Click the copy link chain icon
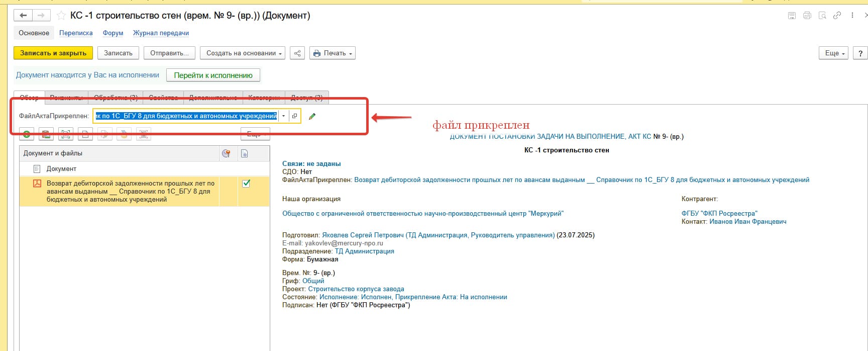 (x=837, y=16)
